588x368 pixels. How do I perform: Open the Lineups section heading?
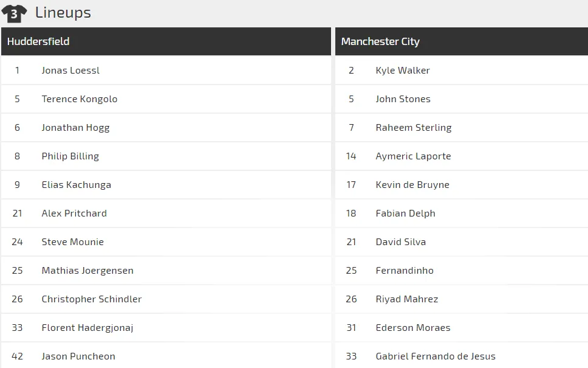tap(63, 12)
